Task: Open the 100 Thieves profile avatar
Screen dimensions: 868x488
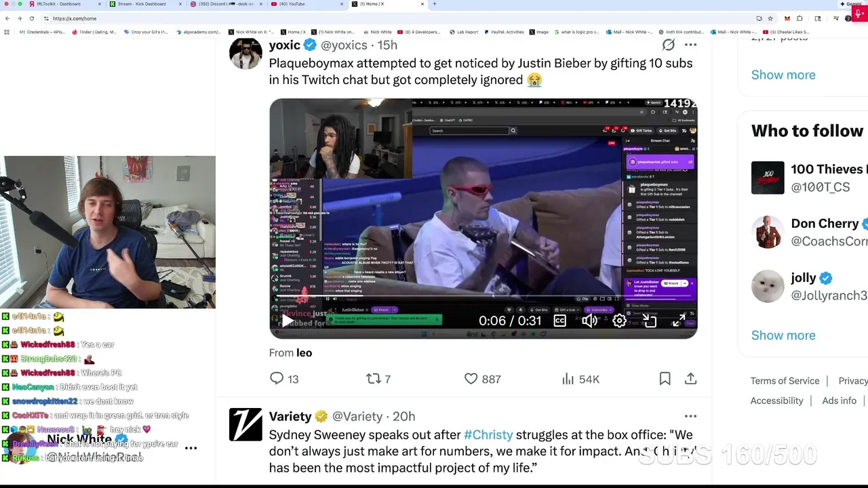Action: tap(768, 178)
